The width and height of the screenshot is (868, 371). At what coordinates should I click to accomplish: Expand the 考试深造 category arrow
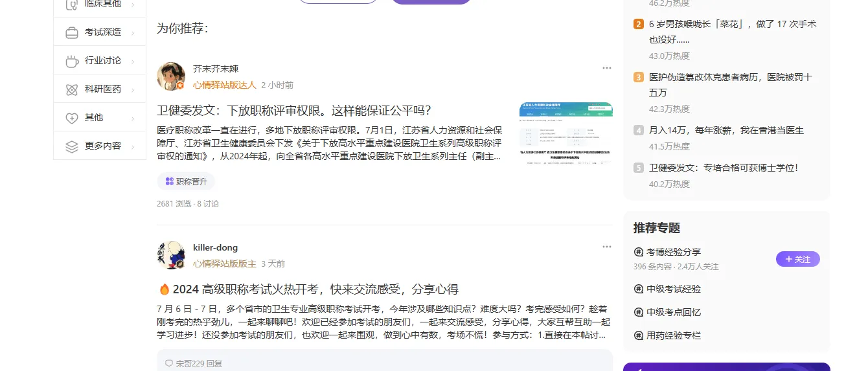[133, 33]
